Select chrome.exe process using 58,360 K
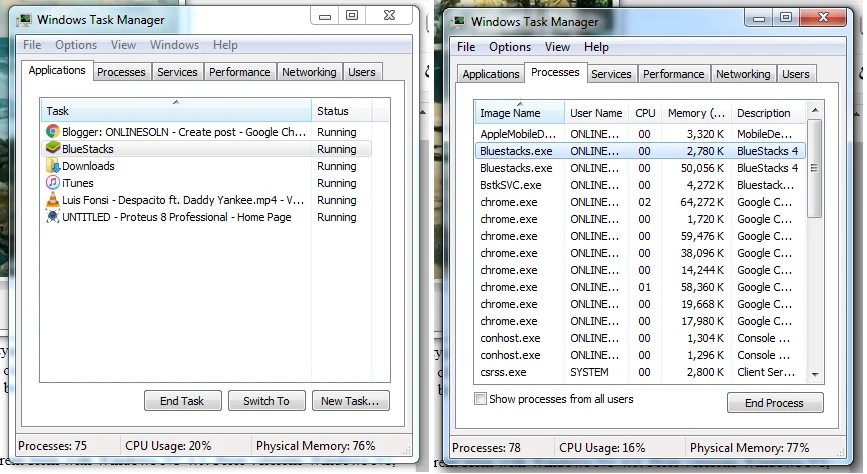Image resolution: width=867 pixels, height=474 pixels. (640, 287)
